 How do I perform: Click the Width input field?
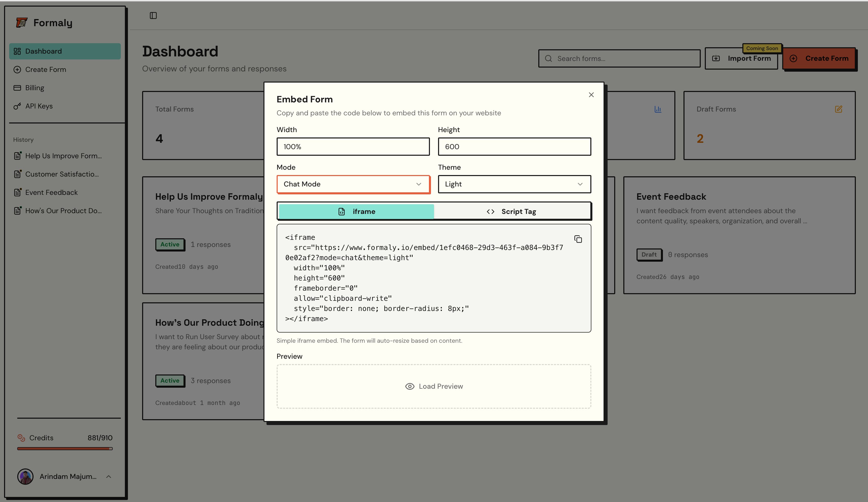(x=353, y=147)
